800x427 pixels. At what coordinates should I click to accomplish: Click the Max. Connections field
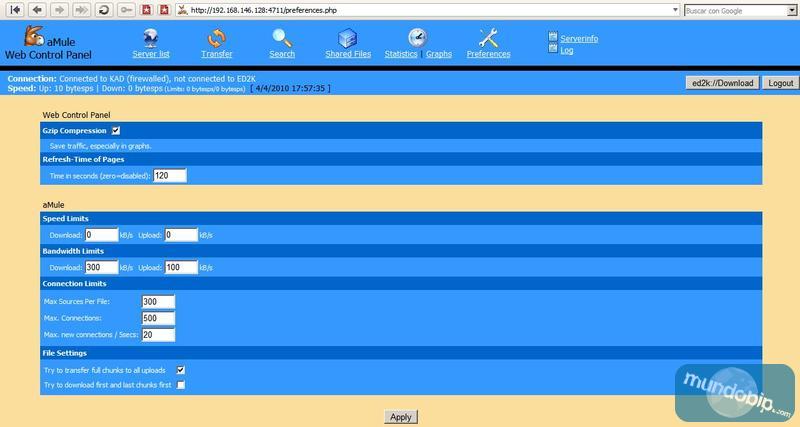click(158, 318)
